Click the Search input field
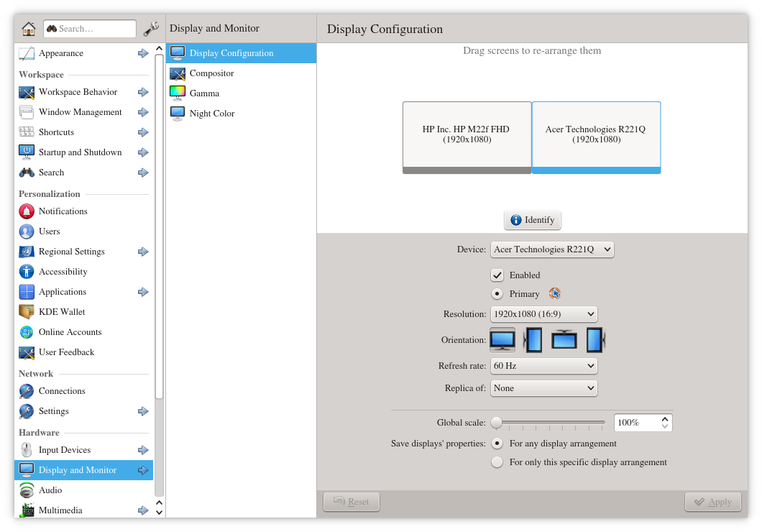 [90, 29]
